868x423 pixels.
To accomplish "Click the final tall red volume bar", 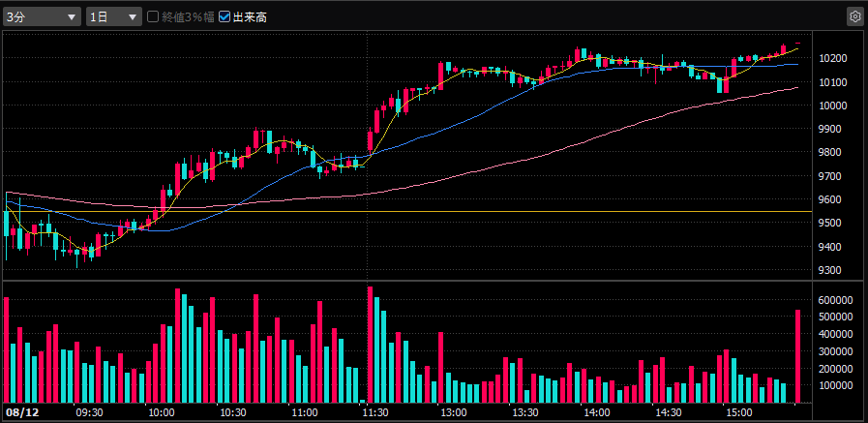I will [x=798, y=356].
